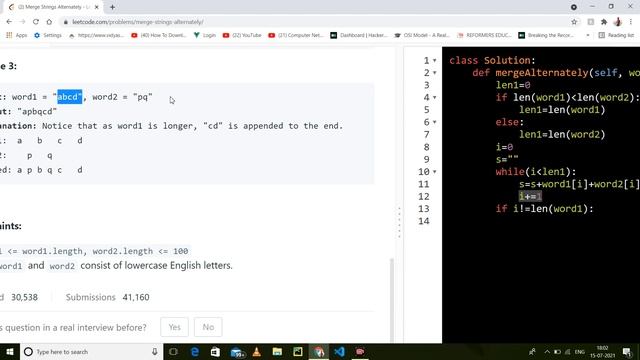Viewport: 640px width, 360px height.
Task: Click the Type here to search box
Action: click(x=91, y=351)
